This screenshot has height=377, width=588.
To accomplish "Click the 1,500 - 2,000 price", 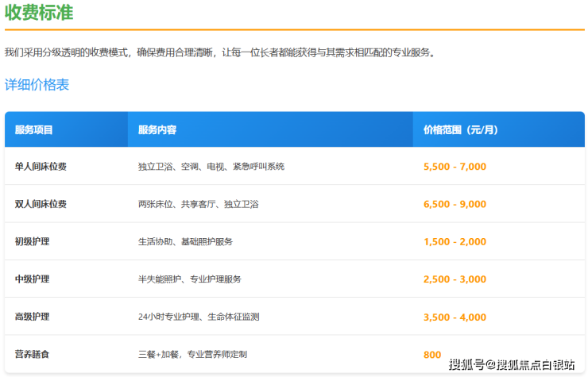I will click(x=455, y=241).
